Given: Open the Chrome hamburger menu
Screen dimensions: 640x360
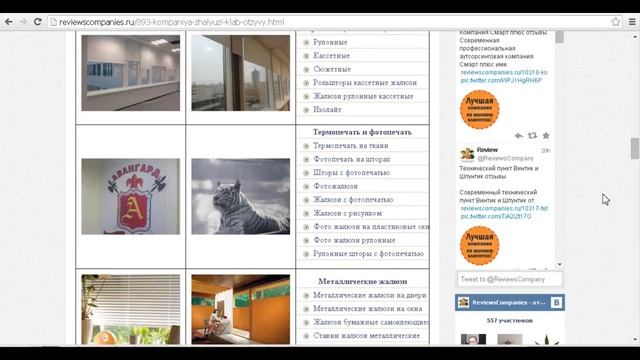Looking at the screenshot, I should coord(632,22).
